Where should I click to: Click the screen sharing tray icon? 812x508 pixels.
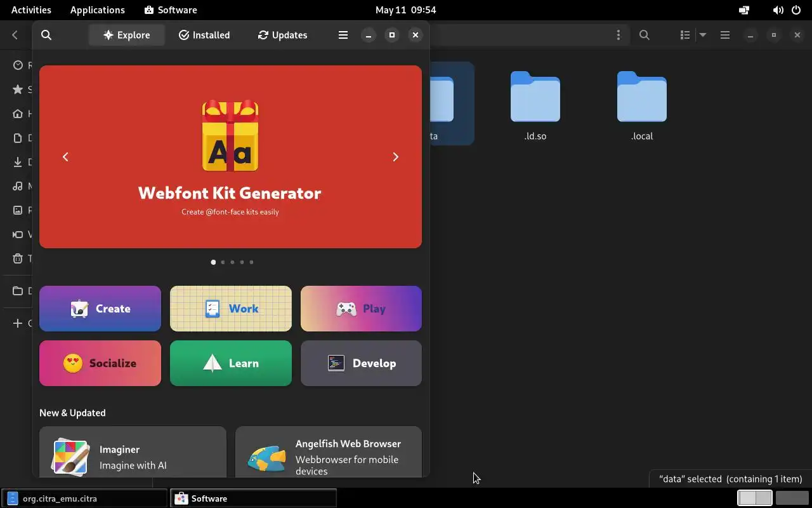coord(744,10)
